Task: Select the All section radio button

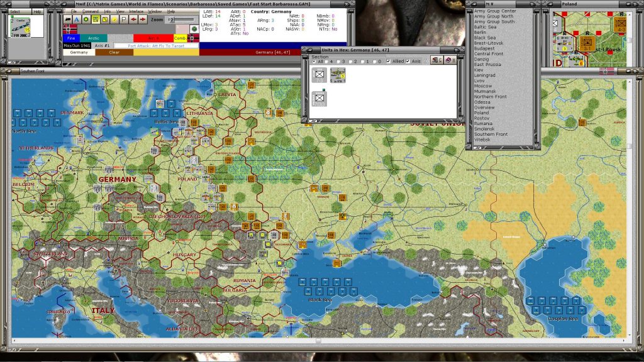Action: point(314,62)
